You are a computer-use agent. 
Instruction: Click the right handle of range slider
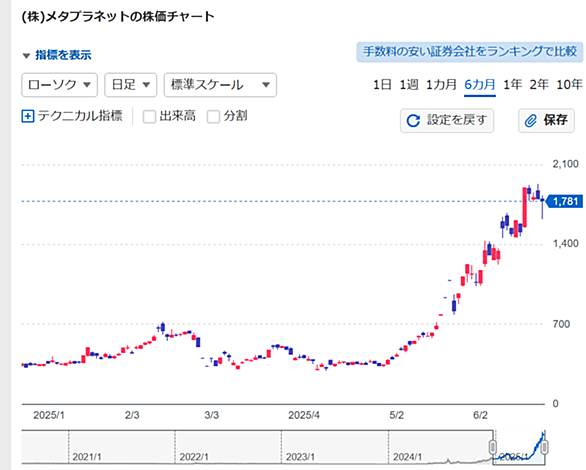[x=545, y=447]
